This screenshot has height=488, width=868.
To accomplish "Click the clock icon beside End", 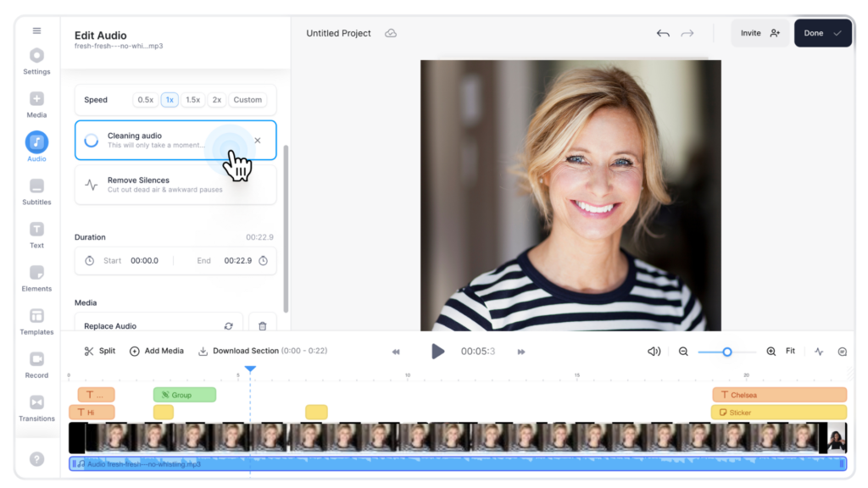I will (264, 261).
